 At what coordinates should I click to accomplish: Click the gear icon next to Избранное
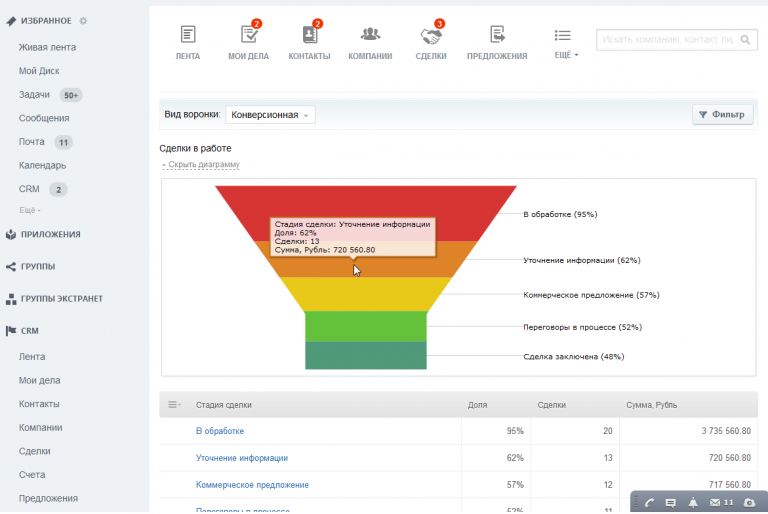tap(83, 21)
